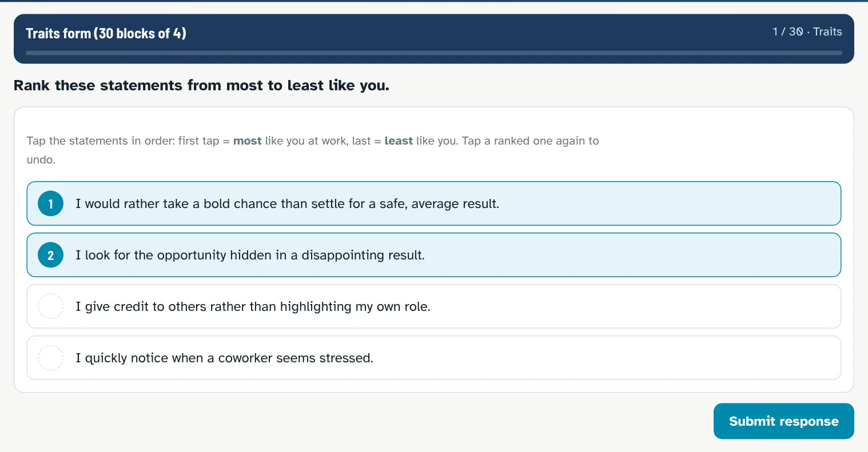The height and width of the screenshot is (452, 868).
Task: Click the tap-order instruction text
Action: tap(313, 150)
